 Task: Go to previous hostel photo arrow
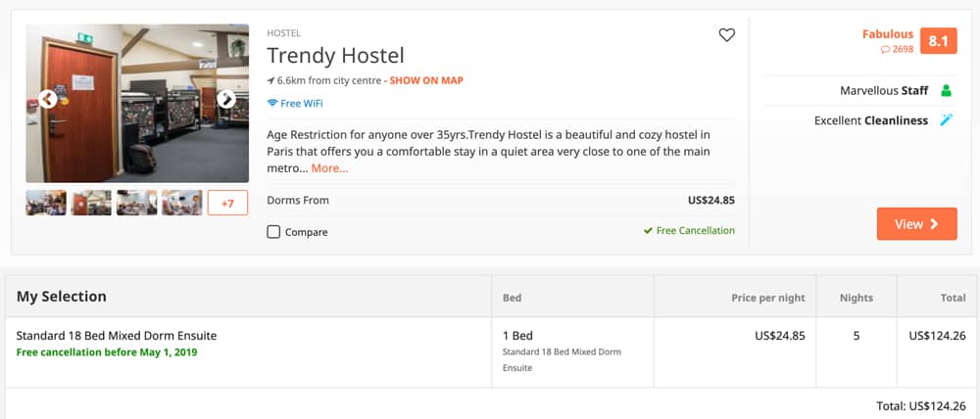47,99
